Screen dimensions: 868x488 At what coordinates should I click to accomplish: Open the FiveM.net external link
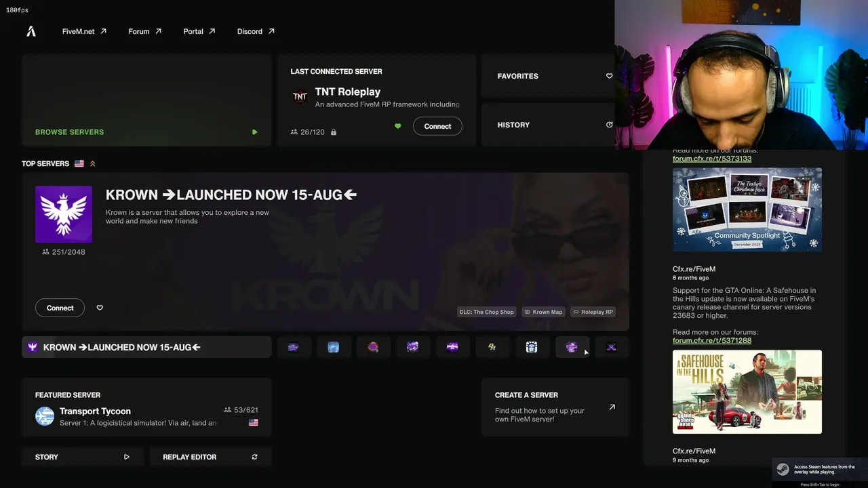coord(84,31)
